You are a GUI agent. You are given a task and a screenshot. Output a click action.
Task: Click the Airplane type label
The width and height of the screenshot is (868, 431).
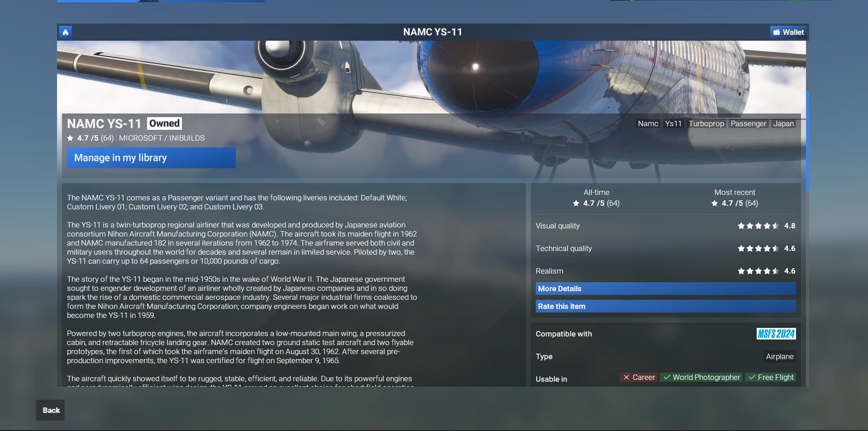(780, 356)
